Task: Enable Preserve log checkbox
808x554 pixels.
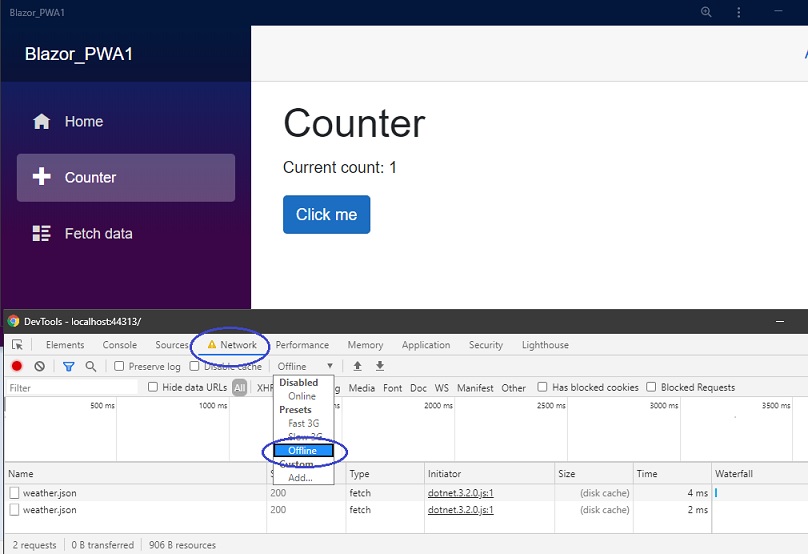Action: pos(119,366)
